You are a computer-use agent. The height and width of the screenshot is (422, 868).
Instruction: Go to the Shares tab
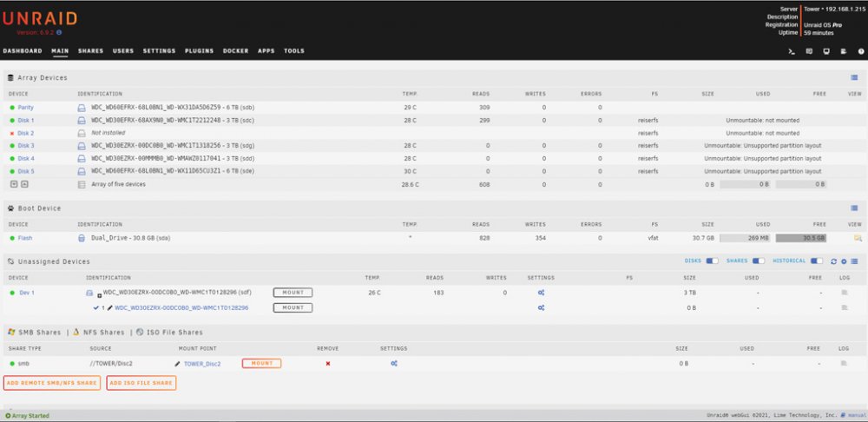pyautogui.click(x=91, y=51)
